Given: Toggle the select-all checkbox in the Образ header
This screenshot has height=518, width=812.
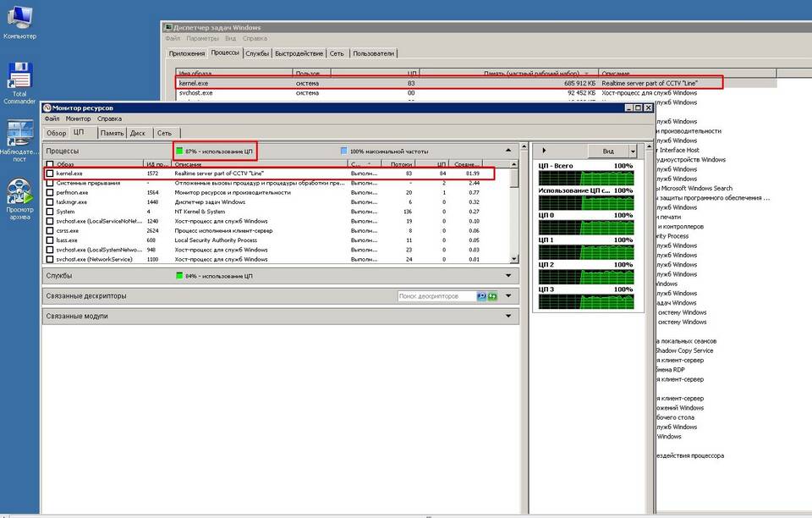Looking at the screenshot, I should click(x=50, y=163).
